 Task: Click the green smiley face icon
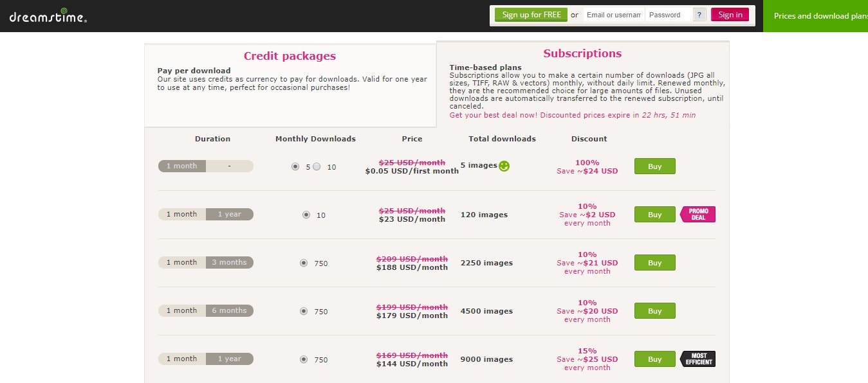pos(504,166)
